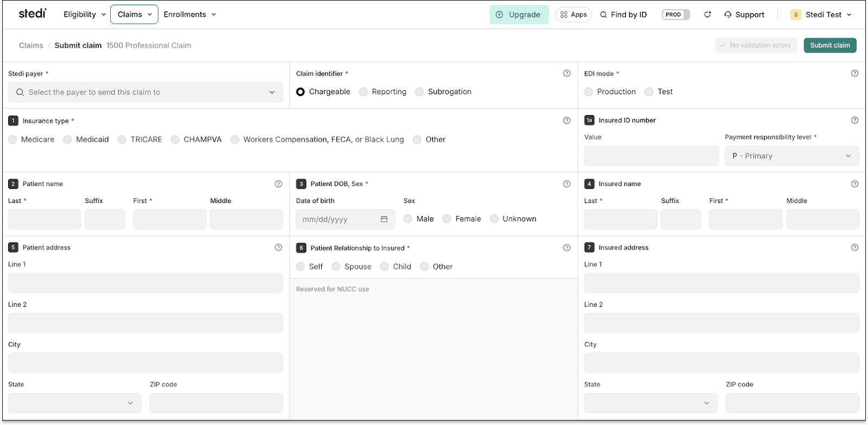The image size is (868, 425).
Task: Select Male sex option
Action: [408, 219]
